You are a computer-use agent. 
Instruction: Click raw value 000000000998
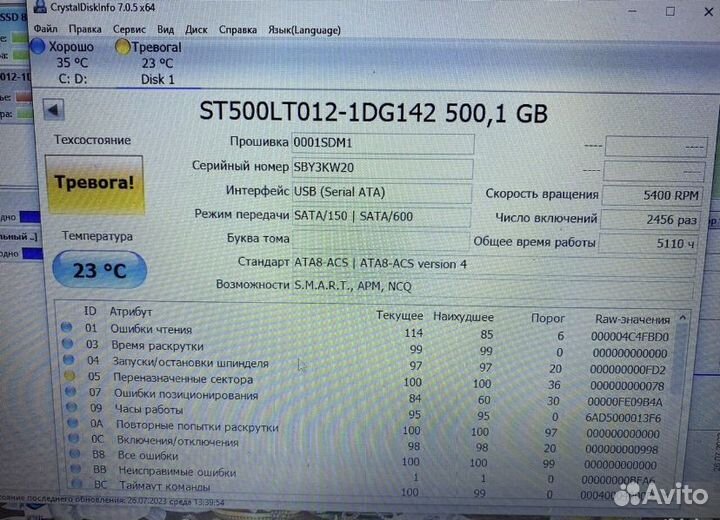pos(622,450)
